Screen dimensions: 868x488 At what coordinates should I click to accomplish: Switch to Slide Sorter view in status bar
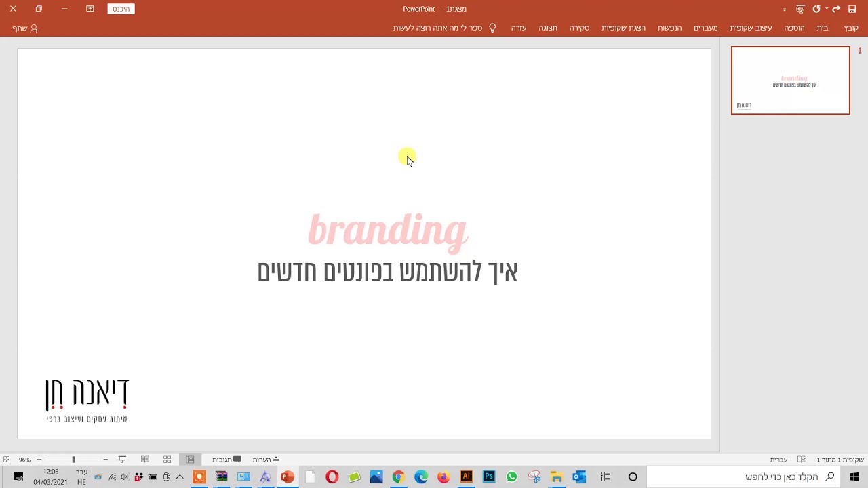167,460
